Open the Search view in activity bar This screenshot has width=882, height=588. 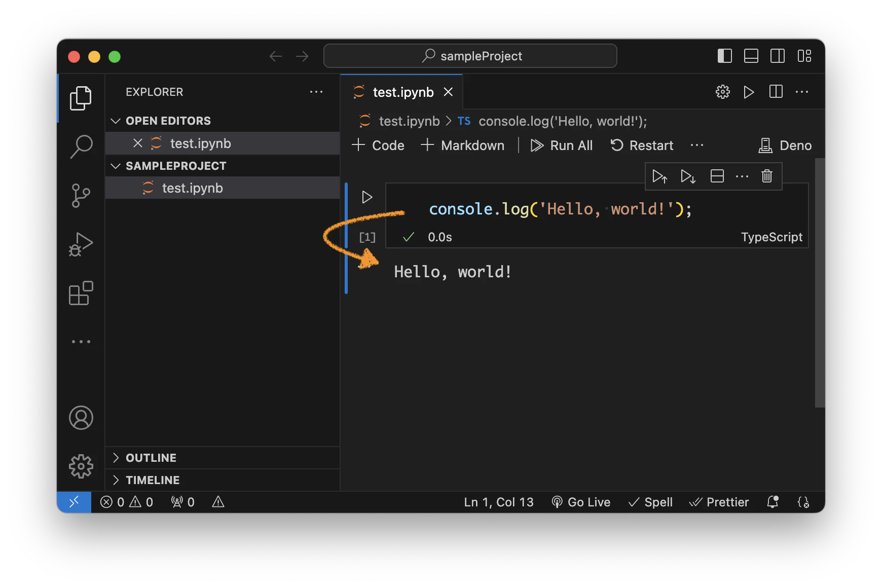[81, 147]
